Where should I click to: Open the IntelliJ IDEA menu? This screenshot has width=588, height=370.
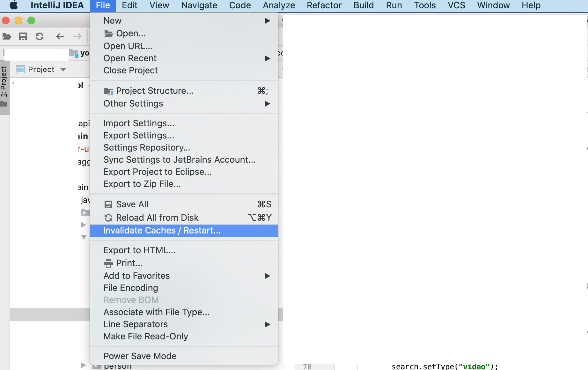57,5
